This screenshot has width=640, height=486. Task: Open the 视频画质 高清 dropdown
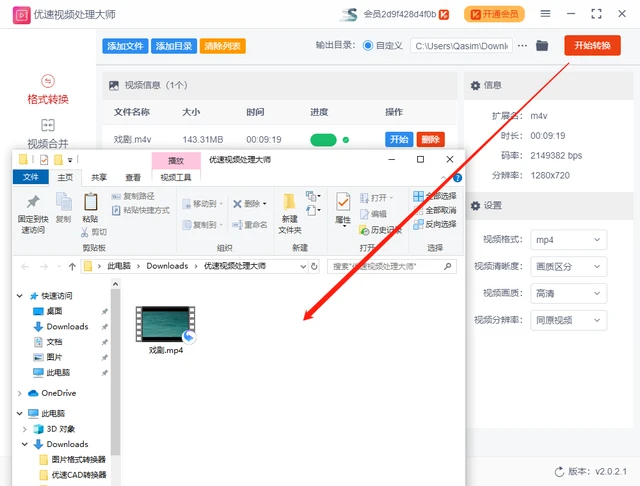[568, 294]
